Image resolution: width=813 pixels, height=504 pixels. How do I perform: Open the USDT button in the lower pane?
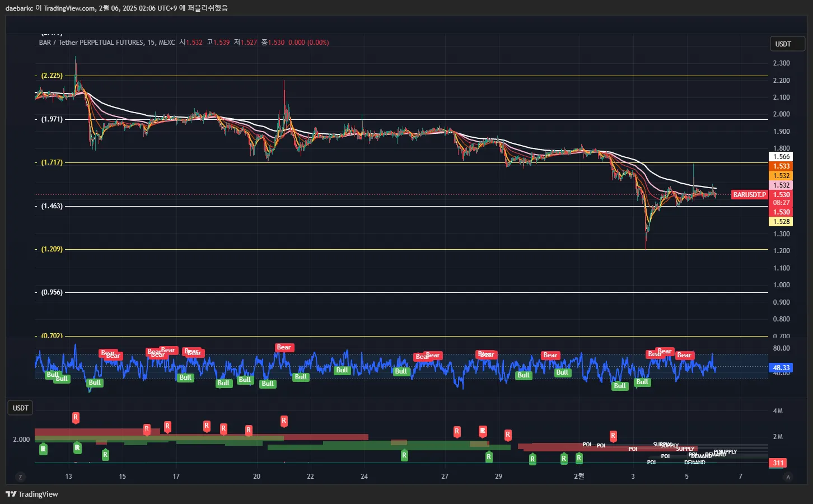coord(21,408)
